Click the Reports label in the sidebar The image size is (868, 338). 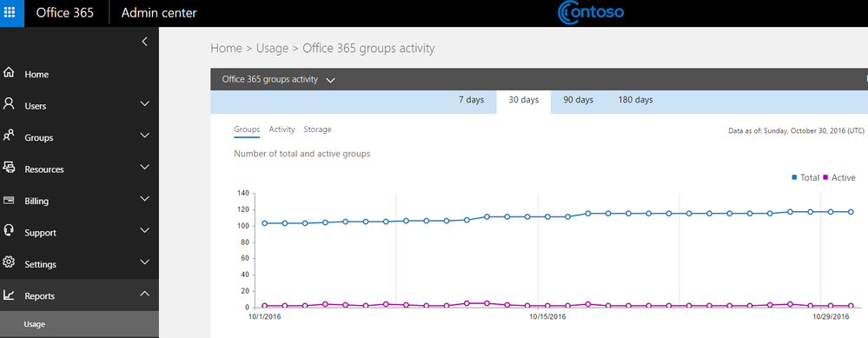40,296
